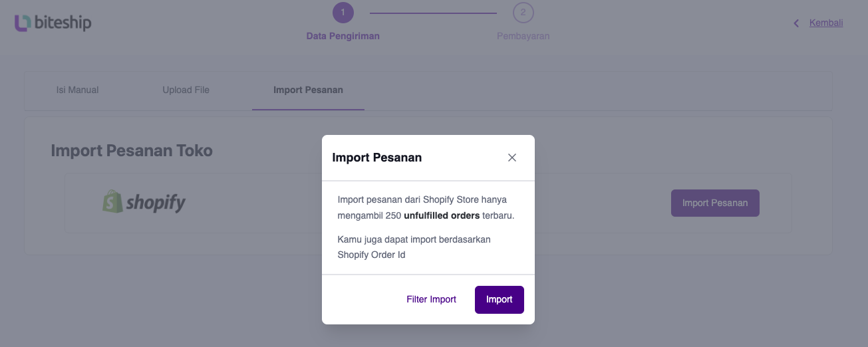The width and height of the screenshot is (868, 347).
Task: Select the step 2 circle indicator
Action: point(523,12)
